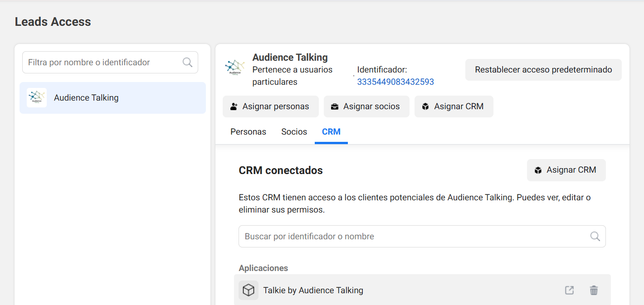
Task: Click Asignar socios button
Action: click(366, 107)
